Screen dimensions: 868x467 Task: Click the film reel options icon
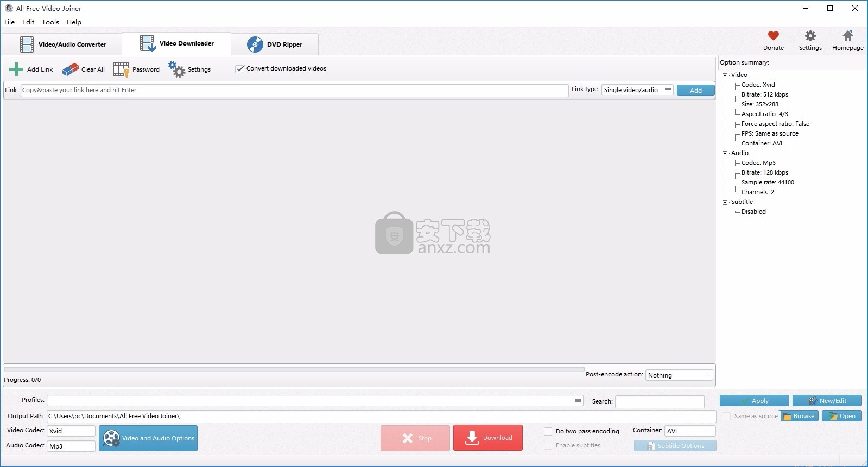point(111,438)
